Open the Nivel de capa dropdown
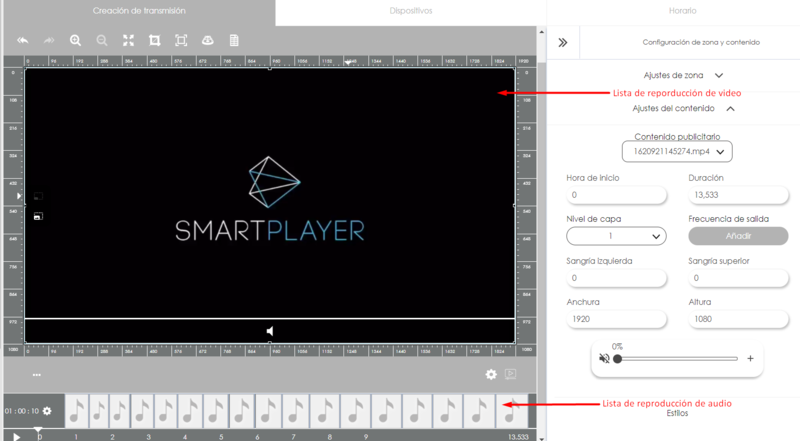This screenshot has height=441, width=800. [x=616, y=236]
